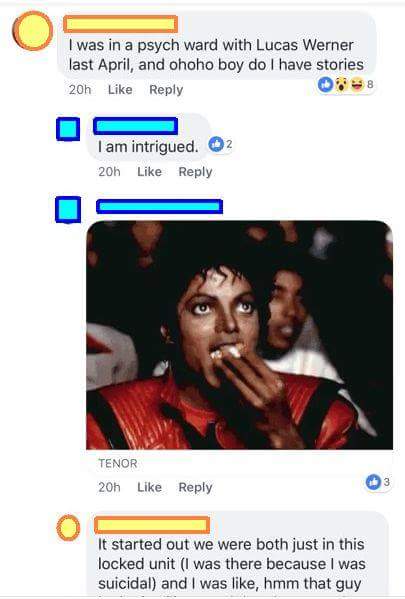Reply to the 'I am intrigued' comment

(195, 172)
